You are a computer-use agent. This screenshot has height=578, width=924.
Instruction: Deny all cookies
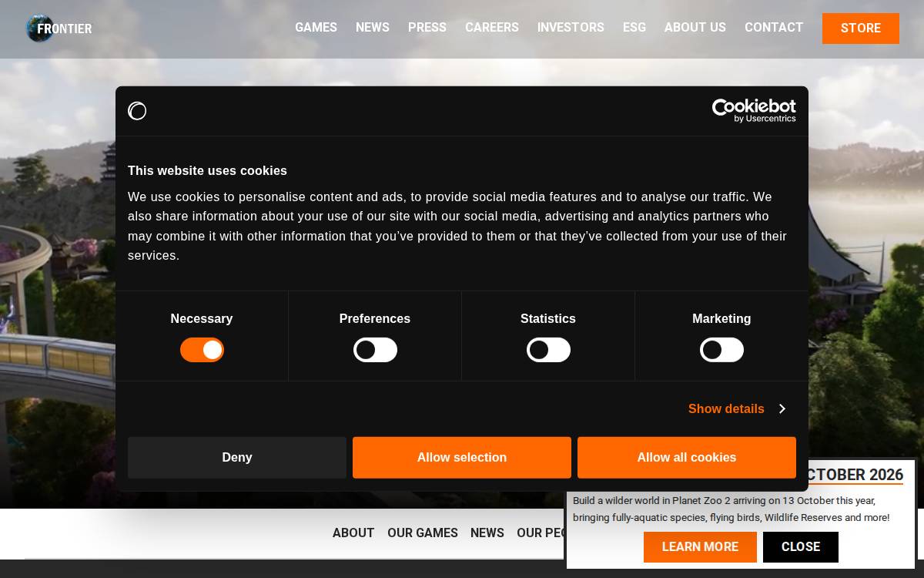[237, 458]
